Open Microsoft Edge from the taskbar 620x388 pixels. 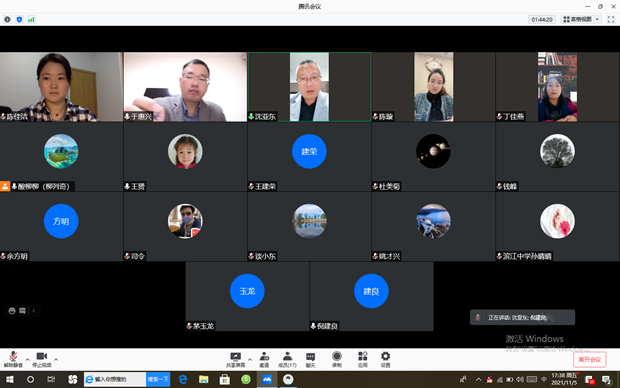click(x=183, y=379)
